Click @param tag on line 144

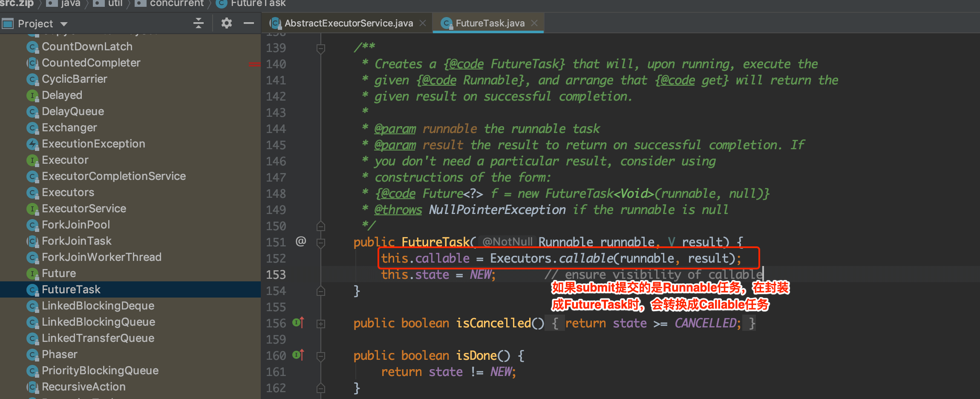tap(395, 129)
